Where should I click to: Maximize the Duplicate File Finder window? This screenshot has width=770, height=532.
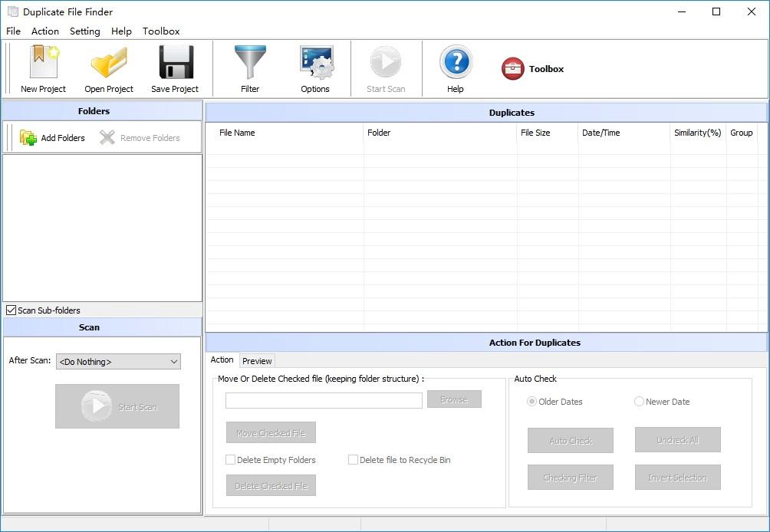[716, 11]
